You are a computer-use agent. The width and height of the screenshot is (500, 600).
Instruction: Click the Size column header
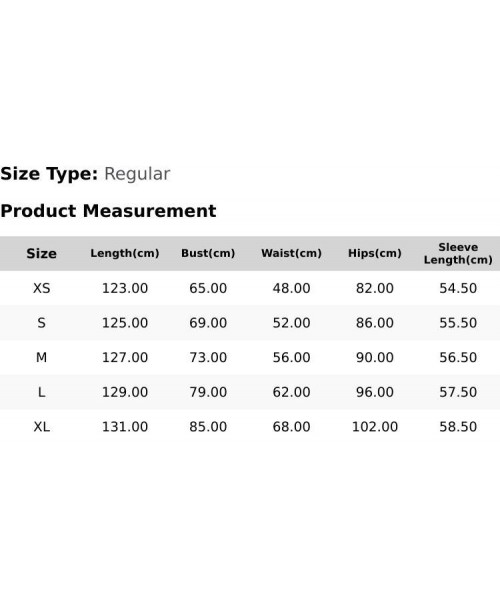point(41,253)
